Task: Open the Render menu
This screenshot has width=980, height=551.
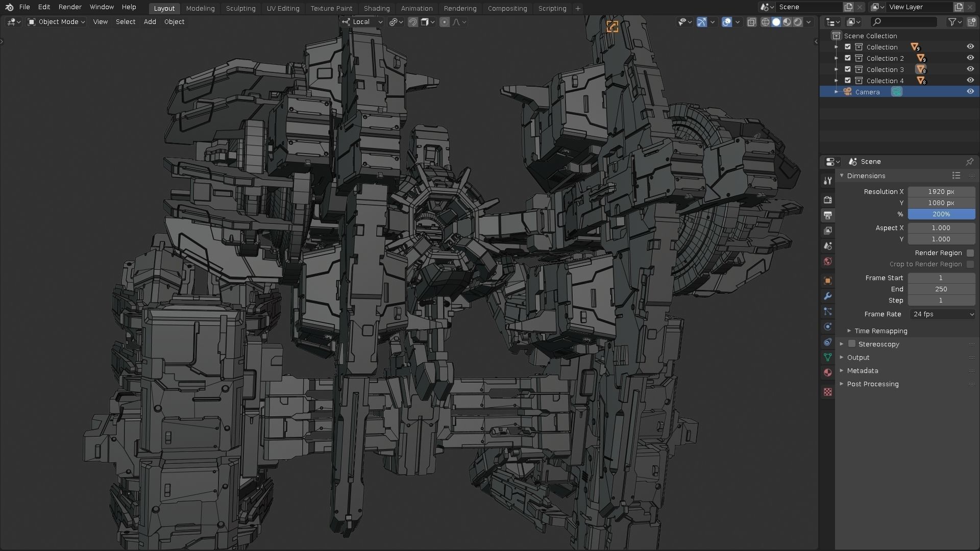Action: click(x=69, y=7)
